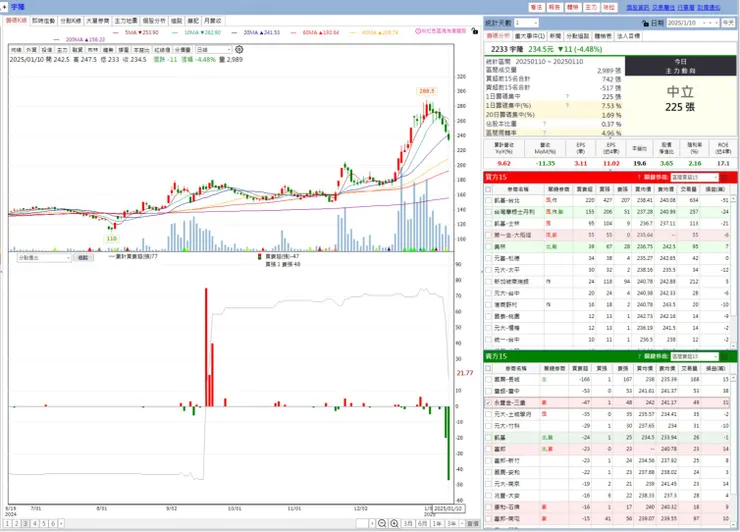This screenshot has height=532, width=740.
Task: Tick the checkbox for 美林 in the buyers list
Action: [x=488, y=246]
